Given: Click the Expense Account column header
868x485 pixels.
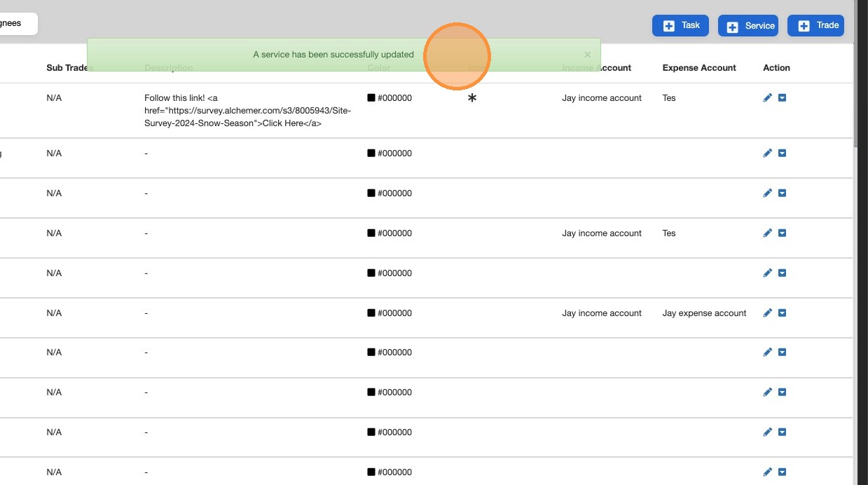Looking at the screenshot, I should [698, 68].
